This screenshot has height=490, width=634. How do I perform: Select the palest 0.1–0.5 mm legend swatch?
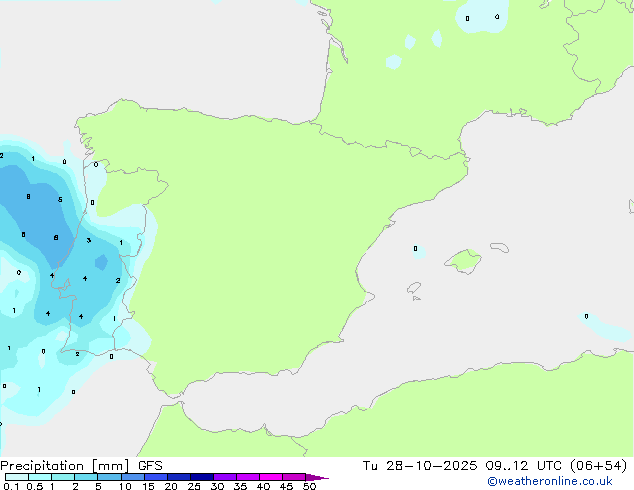point(17,477)
